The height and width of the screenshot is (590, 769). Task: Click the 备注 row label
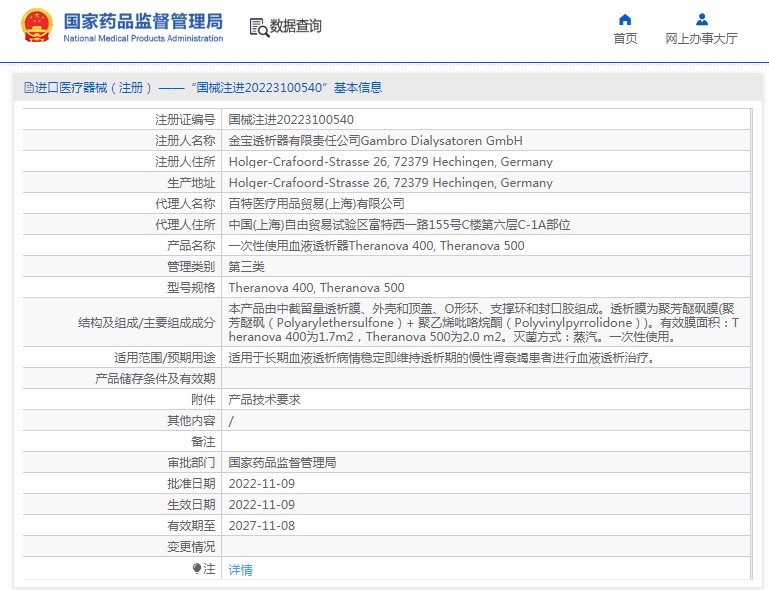pyautogui.click(x=203, y=442)
